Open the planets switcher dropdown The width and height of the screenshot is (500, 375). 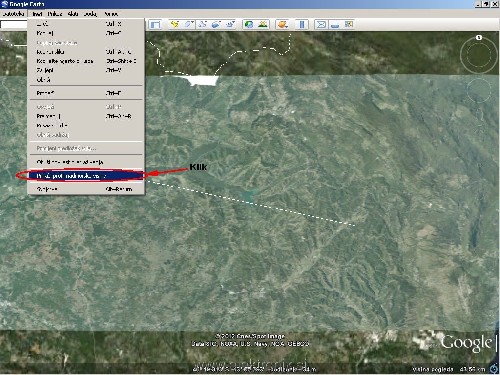tap(282, 24)
